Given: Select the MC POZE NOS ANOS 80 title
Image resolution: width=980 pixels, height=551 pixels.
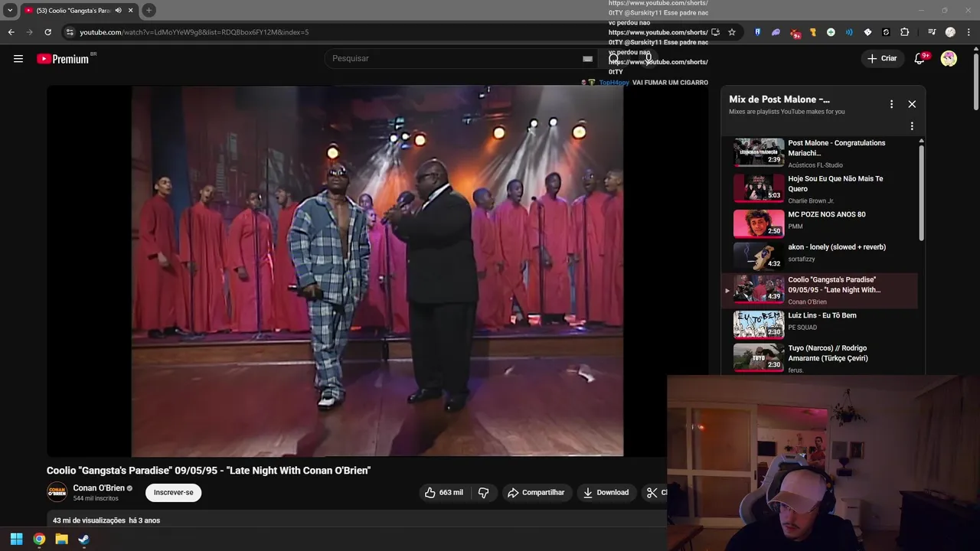Looking at the screenshot, I should click(827, 214).
